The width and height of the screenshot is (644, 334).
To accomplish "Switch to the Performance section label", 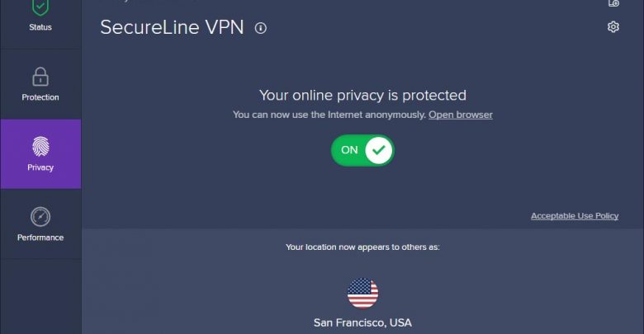I will pyautogui.click(x=40, y=238).
